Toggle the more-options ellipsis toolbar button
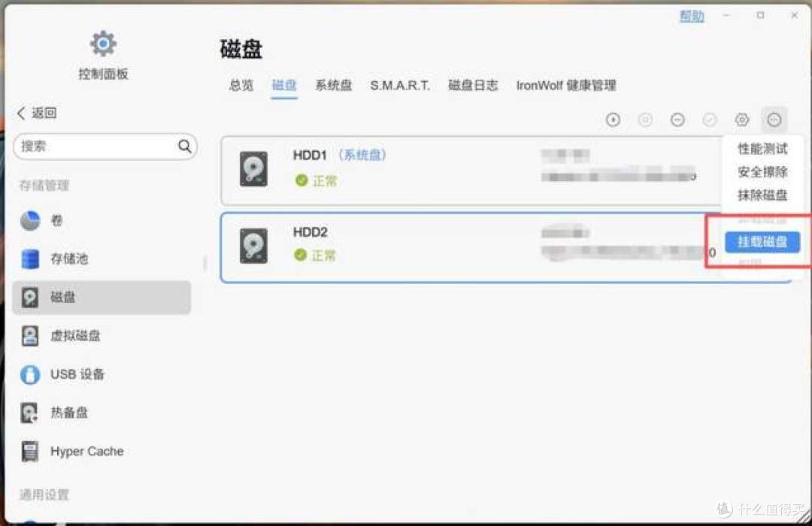Screen dimensions: 812x526 tap(774, 120)
